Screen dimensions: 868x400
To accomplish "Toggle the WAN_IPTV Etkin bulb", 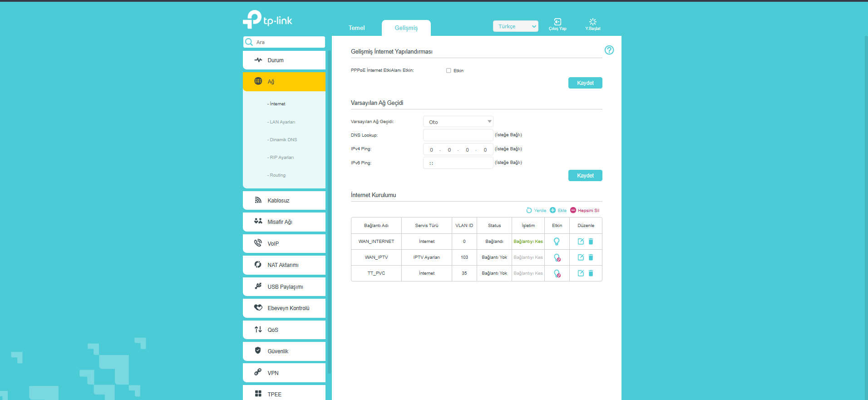I will pyautogui.click(x=557, y=257).
